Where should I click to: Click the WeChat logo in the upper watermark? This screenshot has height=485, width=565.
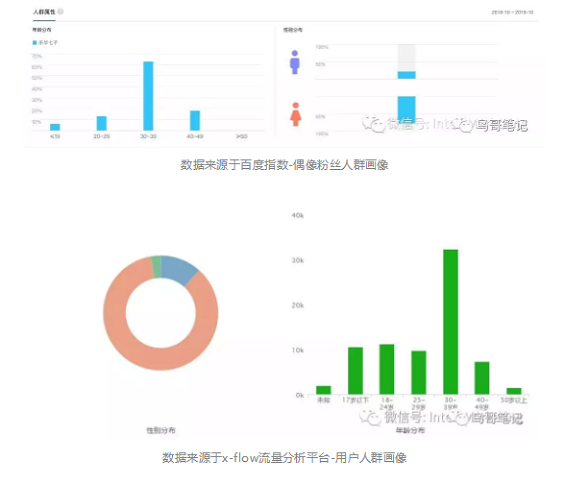point(373,124)
